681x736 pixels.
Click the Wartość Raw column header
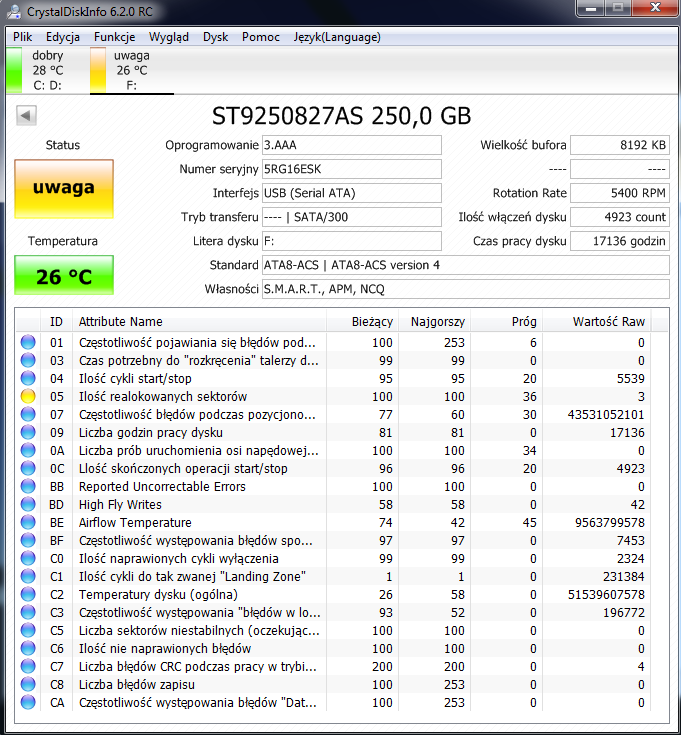tap(597, 322)
